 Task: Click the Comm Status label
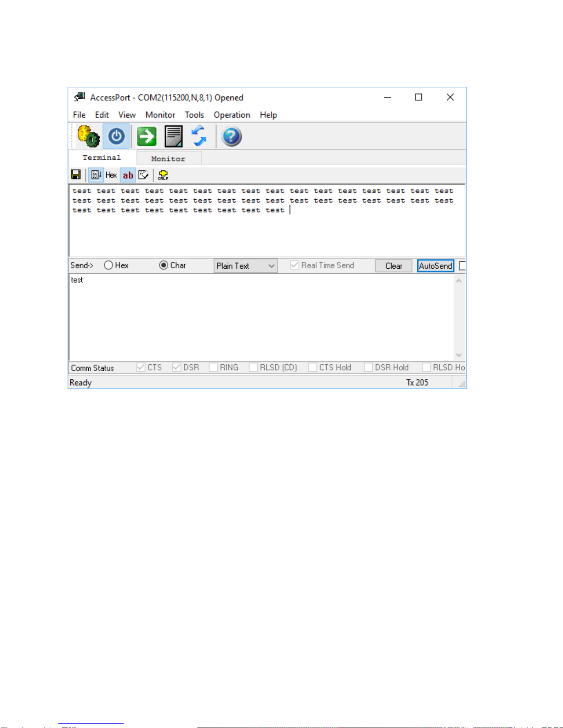click(x=92, y=368)
